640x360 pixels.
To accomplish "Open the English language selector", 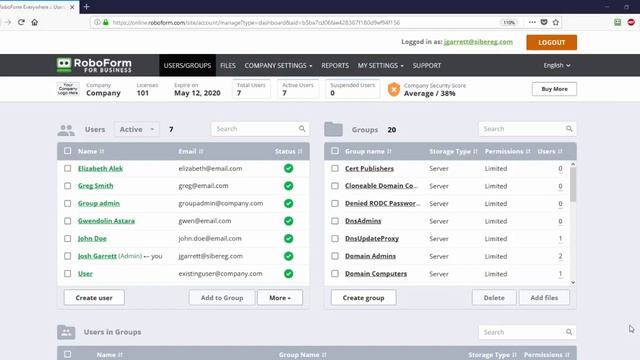I will (x=557, y=65).
